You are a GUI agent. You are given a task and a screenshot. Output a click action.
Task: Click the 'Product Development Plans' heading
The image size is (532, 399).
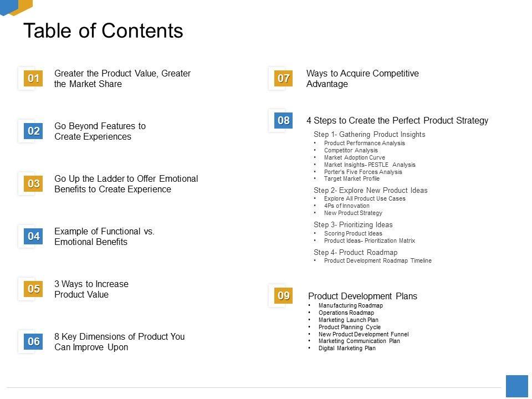coord(362,296)
